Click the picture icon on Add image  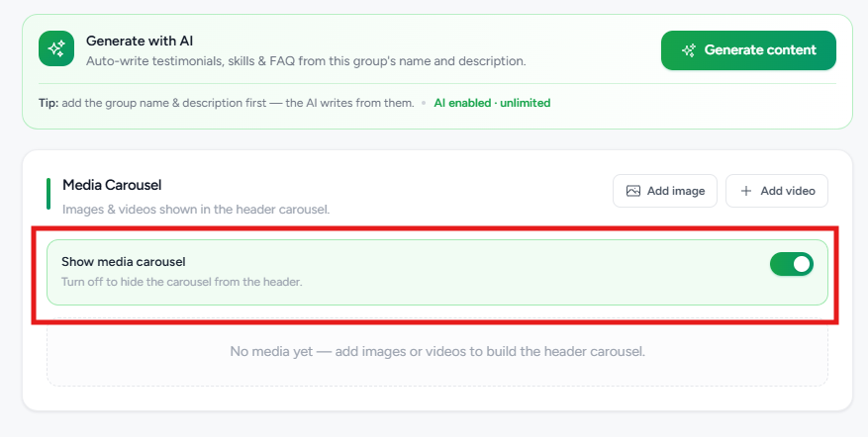(x=632, y=191)
